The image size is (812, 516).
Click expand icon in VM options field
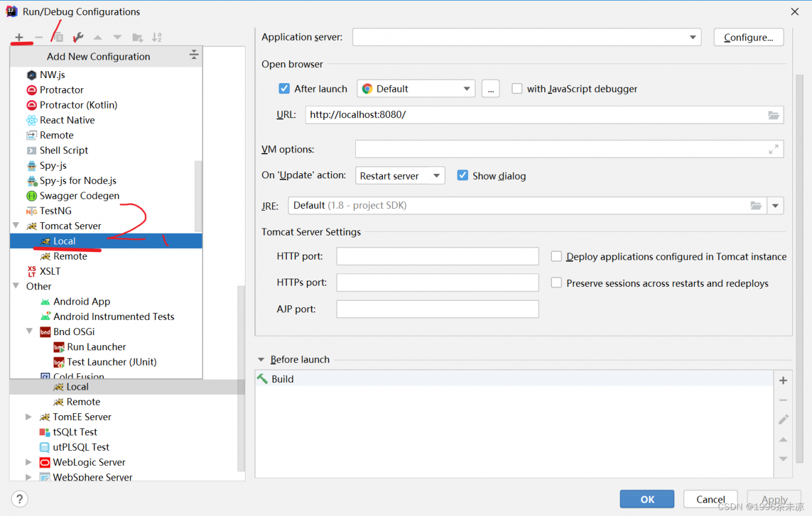coord(774,150)
